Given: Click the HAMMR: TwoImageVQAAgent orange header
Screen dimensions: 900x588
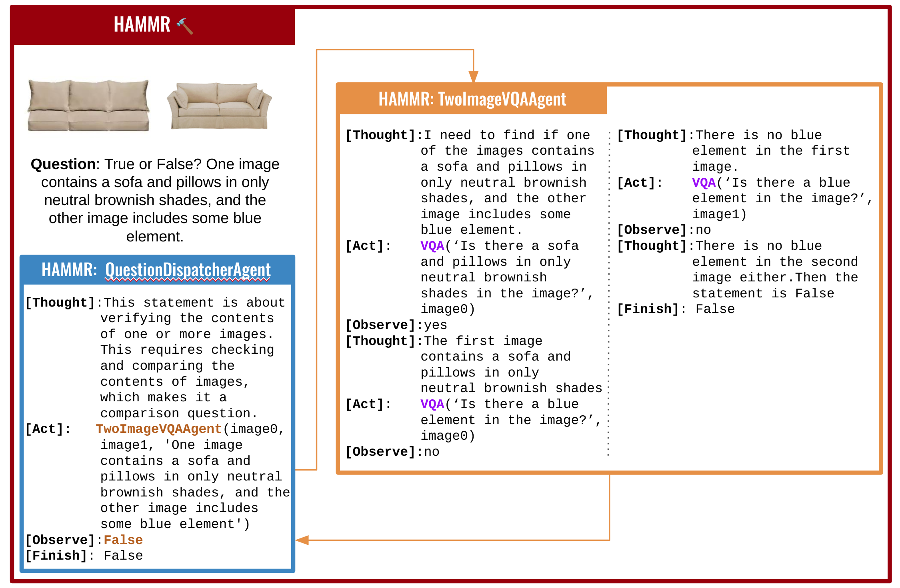Looking at the screenshot, I should pos(472,99).
